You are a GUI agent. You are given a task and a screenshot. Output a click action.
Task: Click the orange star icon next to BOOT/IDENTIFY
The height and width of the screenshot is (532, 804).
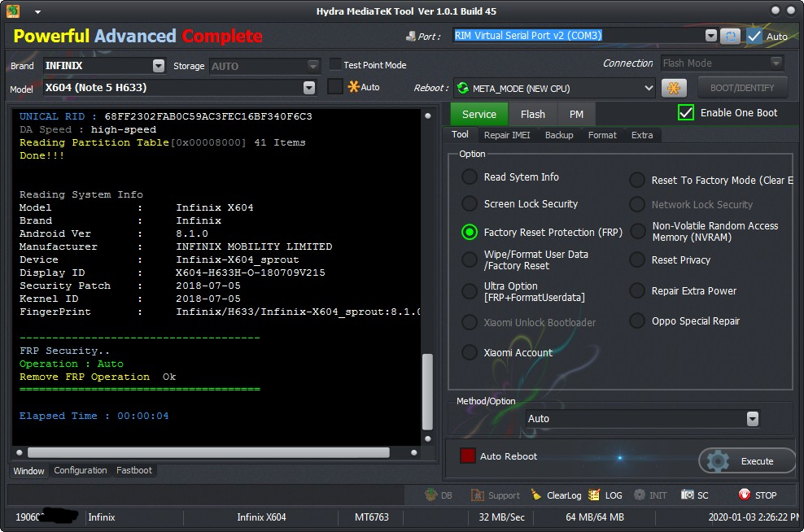click(674, 88)
